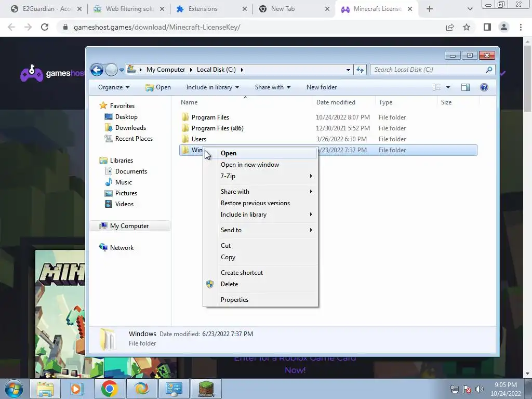Image resolution: width=532 pixels, height=399 pixels.
Task: Expand Include in library toolbar menu
Action: point(212,87)
